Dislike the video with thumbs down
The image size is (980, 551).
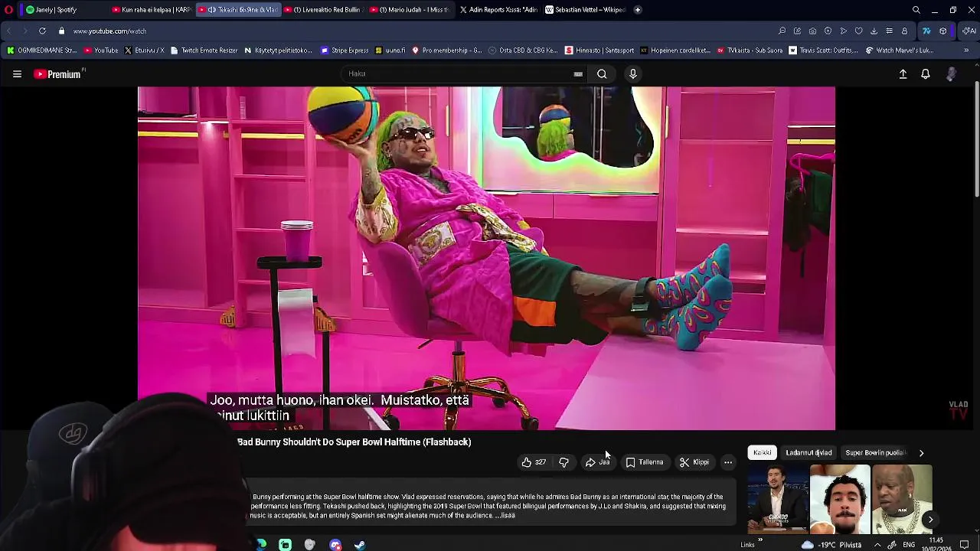(x=563, y=462)
